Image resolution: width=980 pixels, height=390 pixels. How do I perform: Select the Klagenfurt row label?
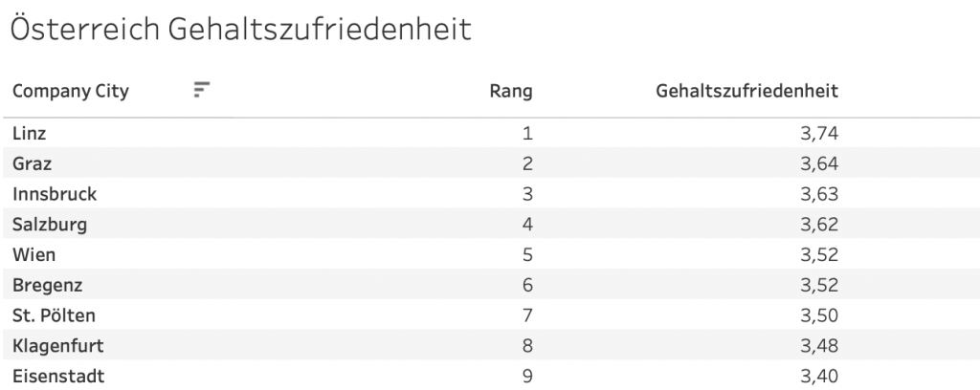tap(58, 346)
